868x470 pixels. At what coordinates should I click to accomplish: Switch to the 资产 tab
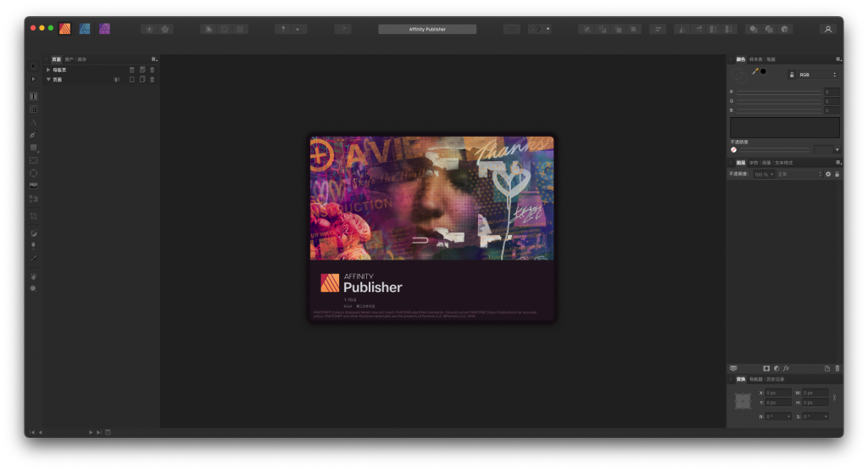[69, 59]
